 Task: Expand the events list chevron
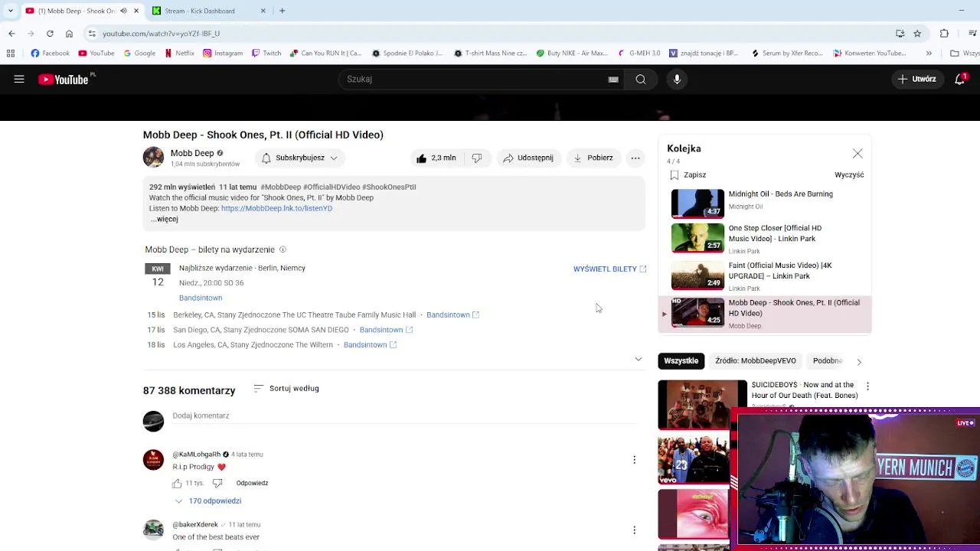639,359
